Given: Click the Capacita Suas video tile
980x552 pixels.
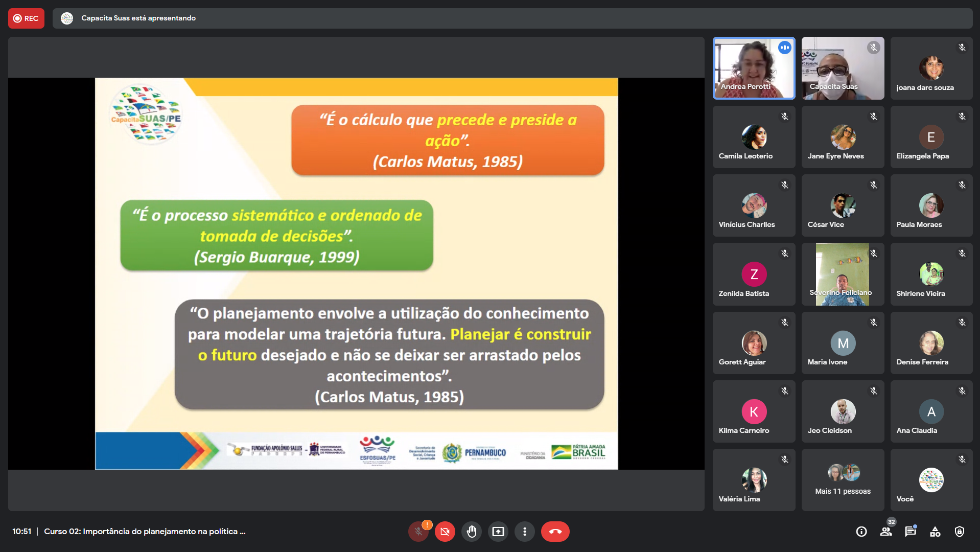Looking at the screenshot, I should click(843, 68).
